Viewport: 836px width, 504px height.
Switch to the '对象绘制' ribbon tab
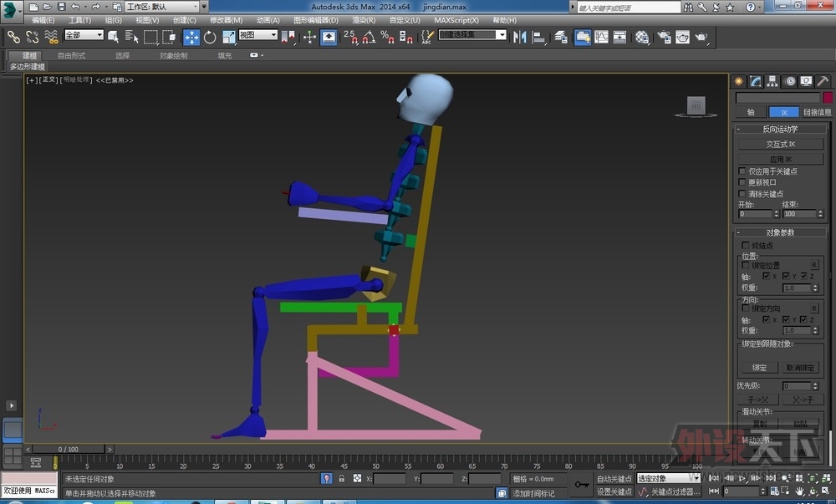(173, 55)
